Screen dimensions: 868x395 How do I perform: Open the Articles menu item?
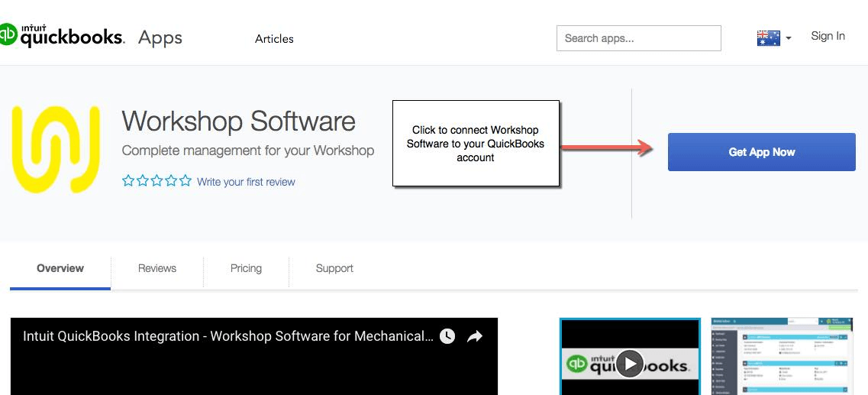pos(274,39)
